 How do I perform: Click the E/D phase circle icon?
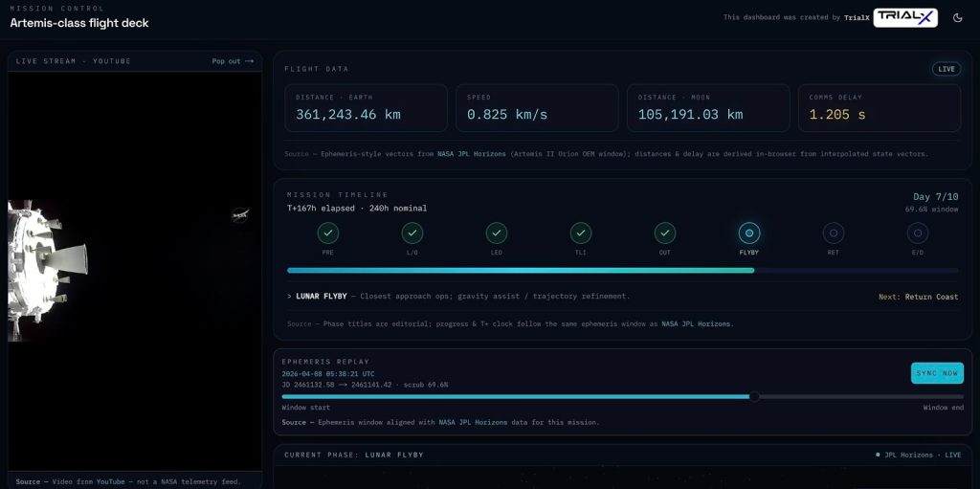coord(917,233)
